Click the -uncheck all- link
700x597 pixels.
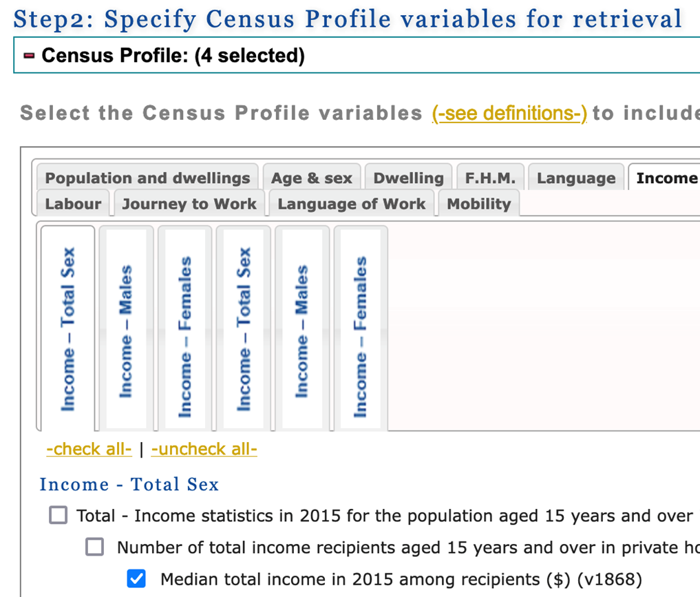click(x=204, y=448)
